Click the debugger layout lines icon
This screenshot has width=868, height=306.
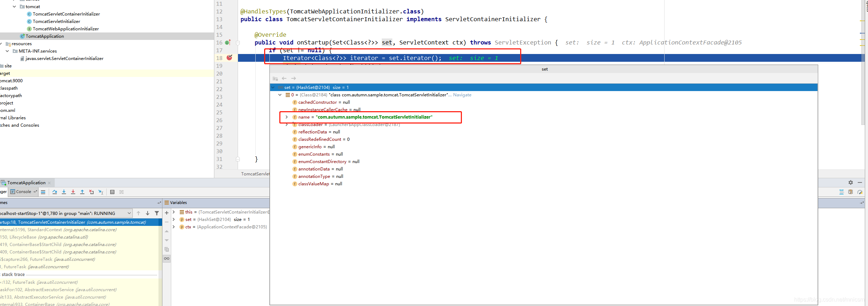coord(43,192)
